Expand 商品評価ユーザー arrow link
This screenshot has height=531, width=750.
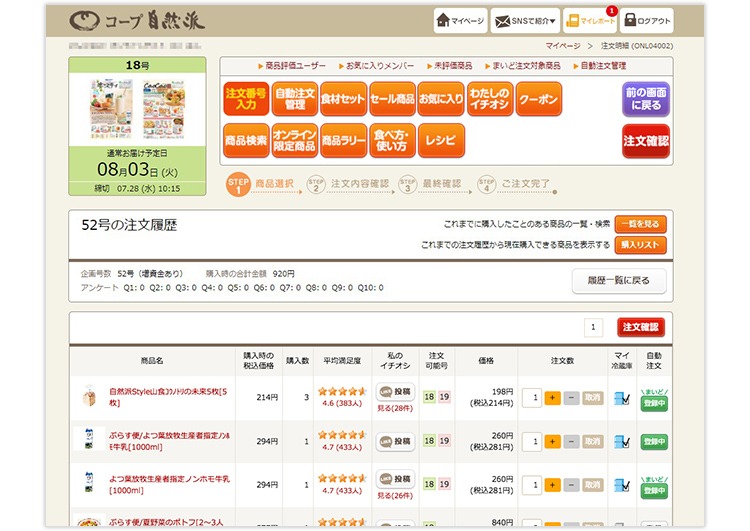[291, 65]
